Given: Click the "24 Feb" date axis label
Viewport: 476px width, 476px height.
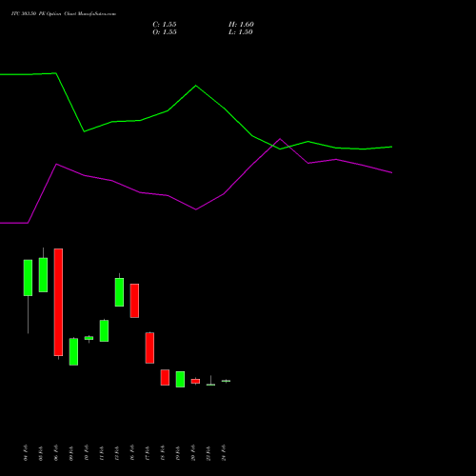Looking at the screenshot, I should coord(224,453).
